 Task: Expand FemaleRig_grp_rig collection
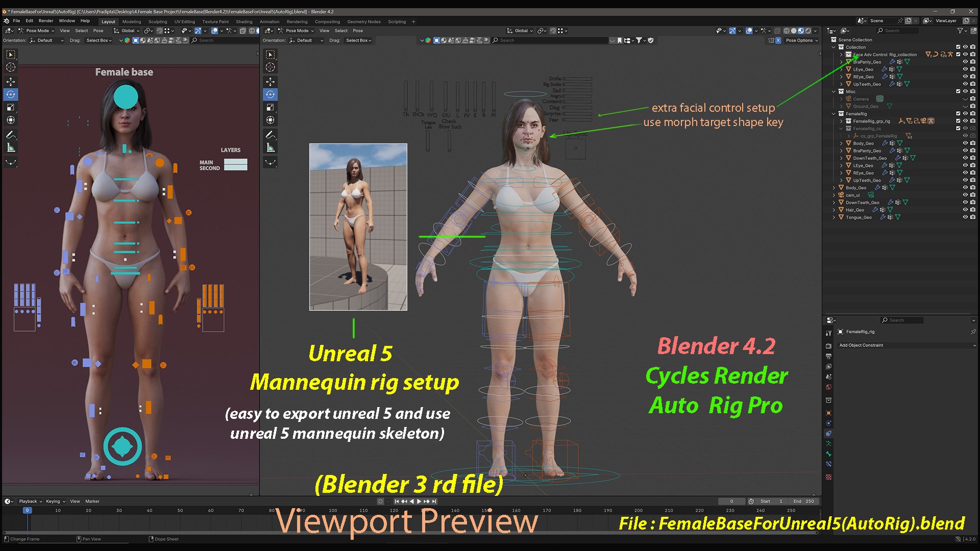[x=841, y=121]
